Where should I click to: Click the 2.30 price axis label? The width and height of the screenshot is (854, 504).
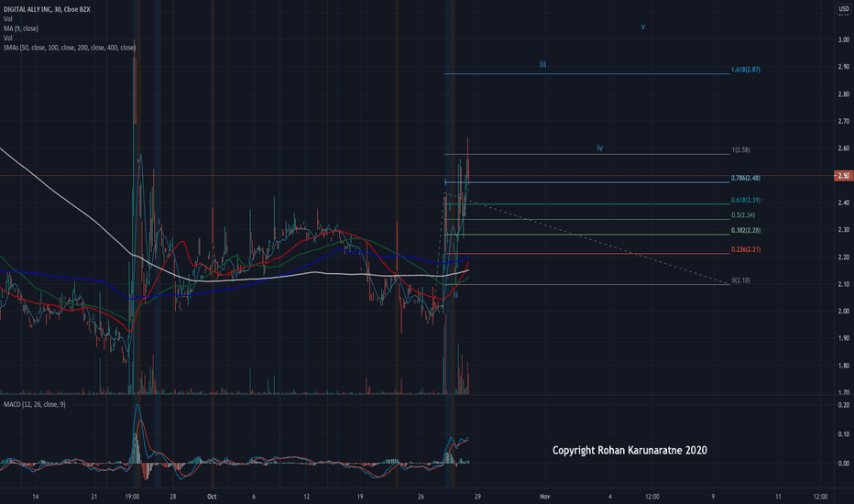(x=844, y=230)
